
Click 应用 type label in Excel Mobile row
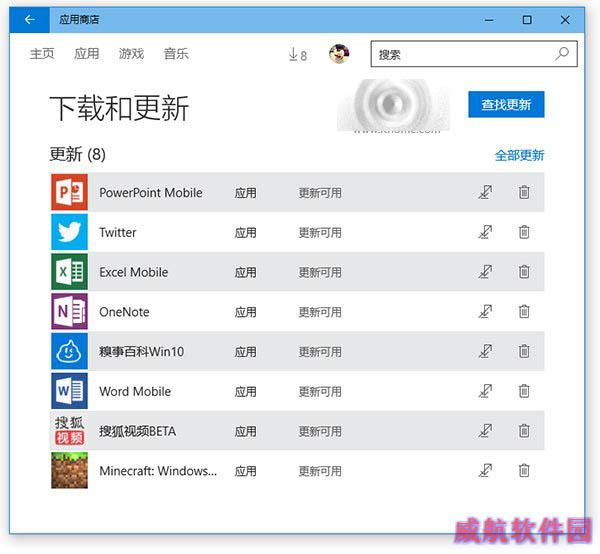(x=246, y=272)
